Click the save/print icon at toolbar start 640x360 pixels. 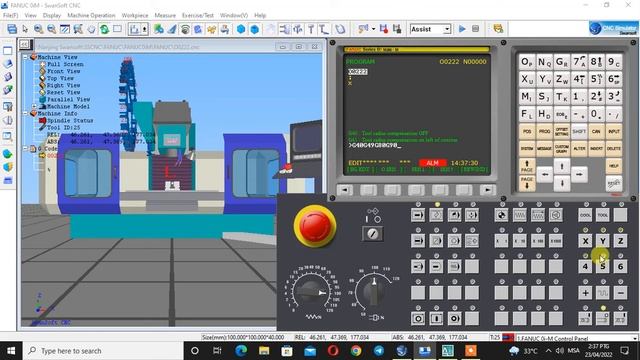[12, 29]
